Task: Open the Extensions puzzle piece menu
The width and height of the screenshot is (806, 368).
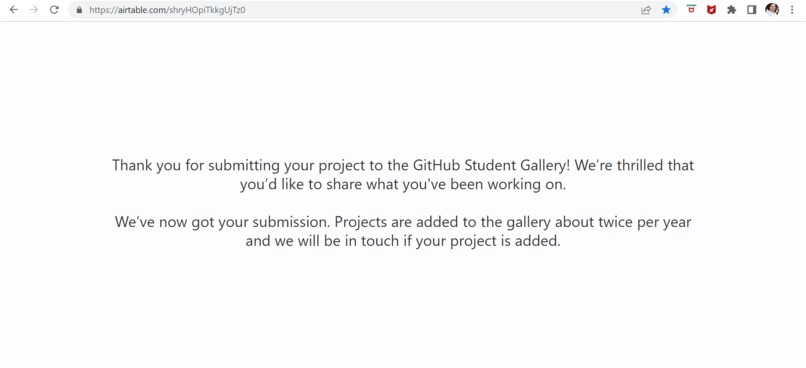Action: (x=731, y=10)
